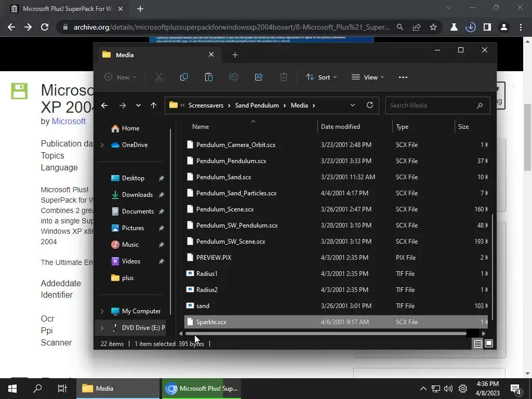This screenshot has width=532, height=399.
Task: Switch to Media taskbar button
Action: pos(117,389)
